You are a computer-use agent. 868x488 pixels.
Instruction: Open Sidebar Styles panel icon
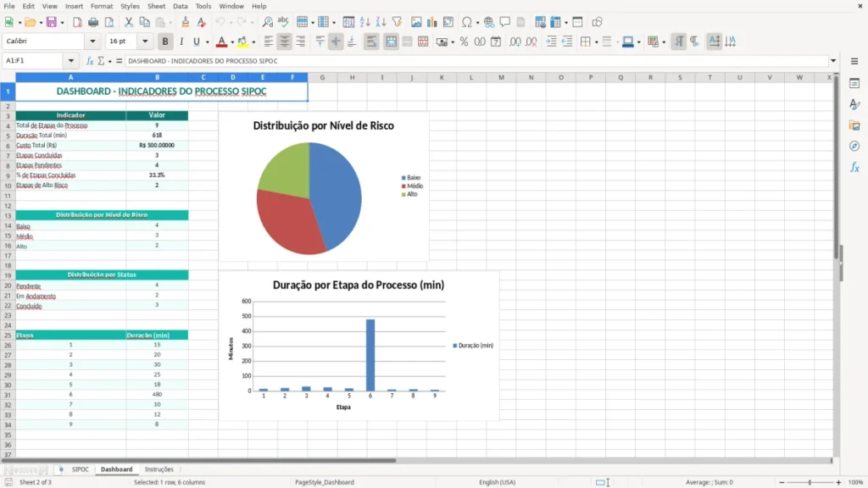pyautogui.click(x=854, y=104)
